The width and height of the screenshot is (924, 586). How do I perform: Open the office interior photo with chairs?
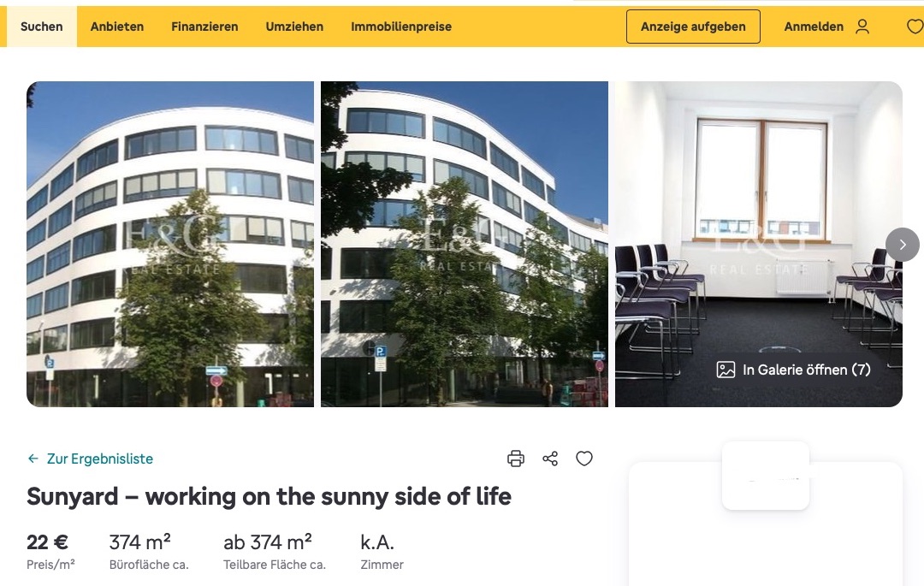coord(758,244)
